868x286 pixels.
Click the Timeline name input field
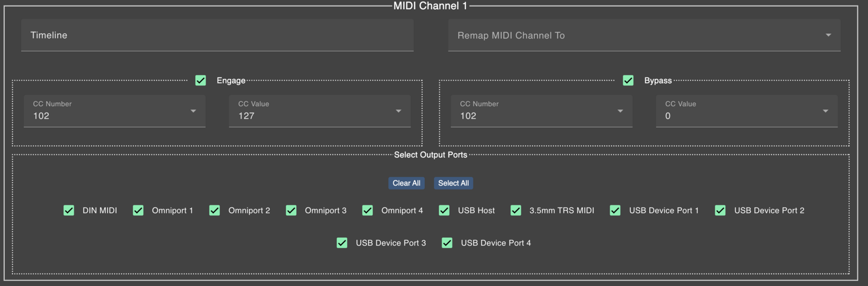[x=217, y=36]
